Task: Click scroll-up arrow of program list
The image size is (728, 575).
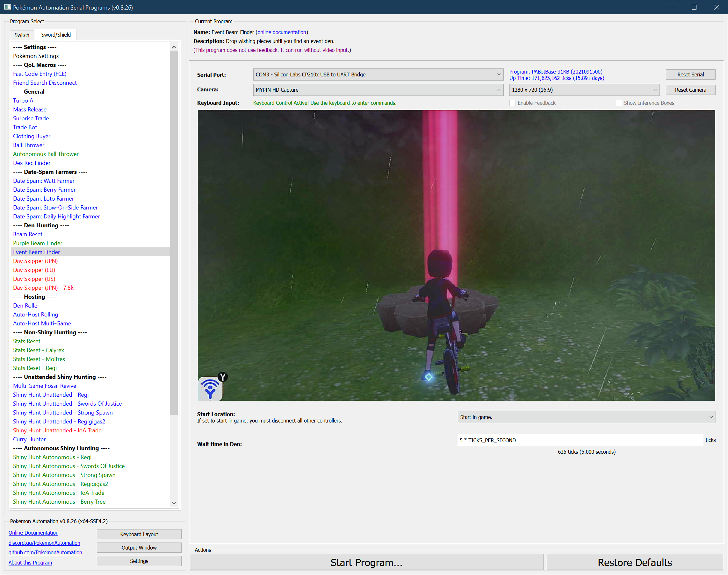Action: (x=174, y=47)
